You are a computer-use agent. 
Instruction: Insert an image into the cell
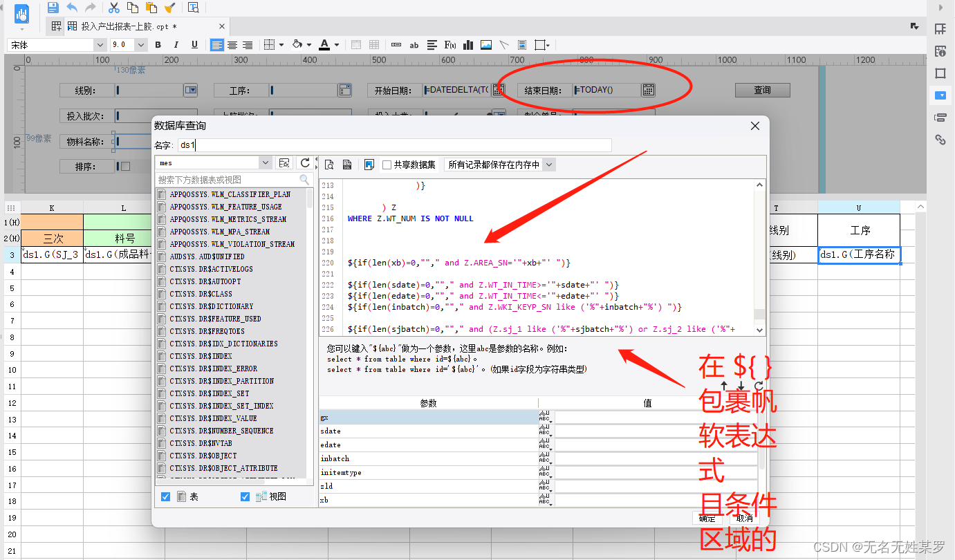tap(486, 45)
